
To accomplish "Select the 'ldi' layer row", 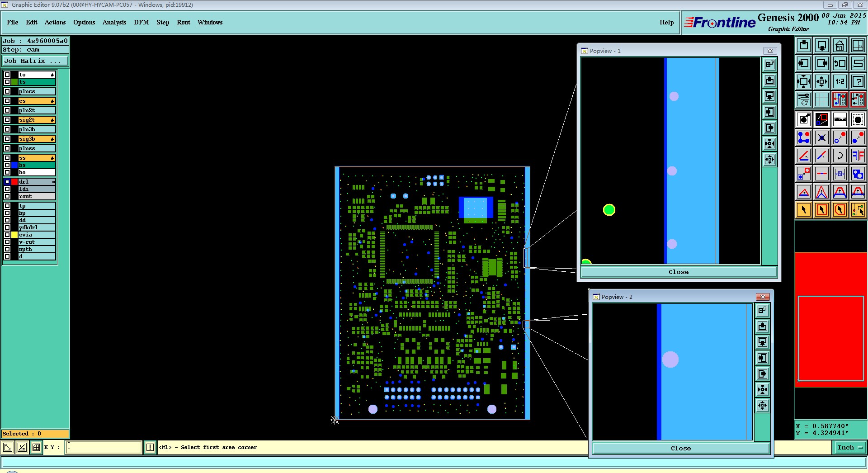I will point(37,189).
